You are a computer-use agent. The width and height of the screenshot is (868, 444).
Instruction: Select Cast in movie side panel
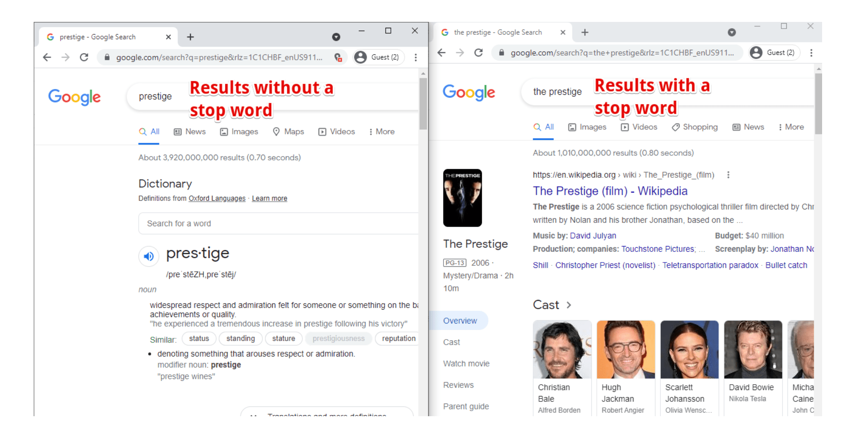[x=451, y=342]
